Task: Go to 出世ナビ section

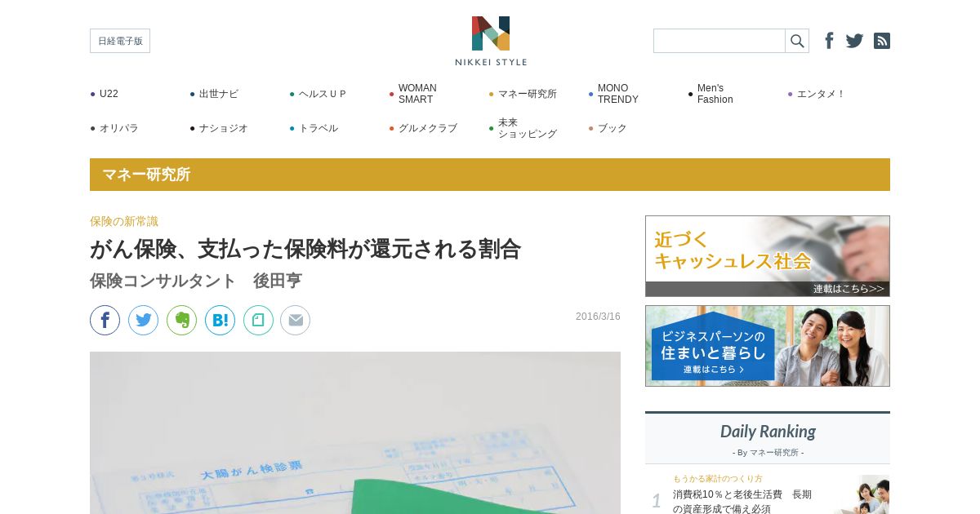Action: point(218,94)
